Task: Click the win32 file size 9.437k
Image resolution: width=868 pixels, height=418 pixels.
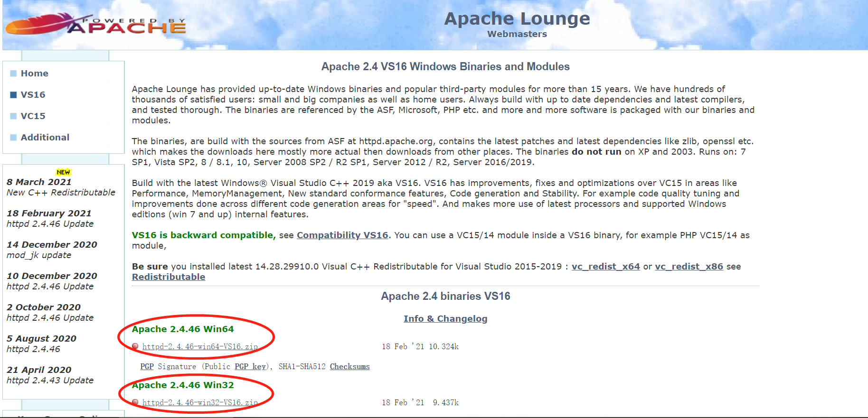Action: (445, 403)
